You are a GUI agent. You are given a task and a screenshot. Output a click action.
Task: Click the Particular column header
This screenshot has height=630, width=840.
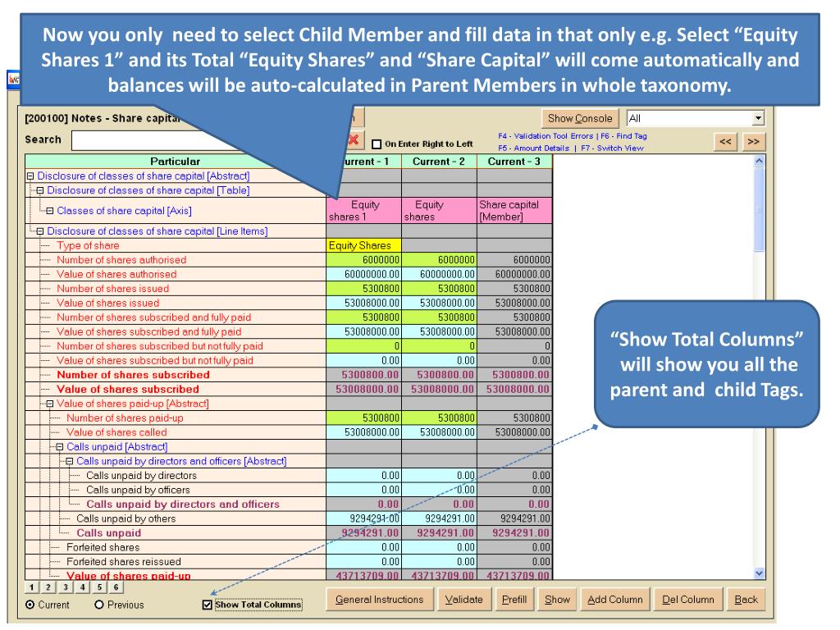tap(176, 162)
